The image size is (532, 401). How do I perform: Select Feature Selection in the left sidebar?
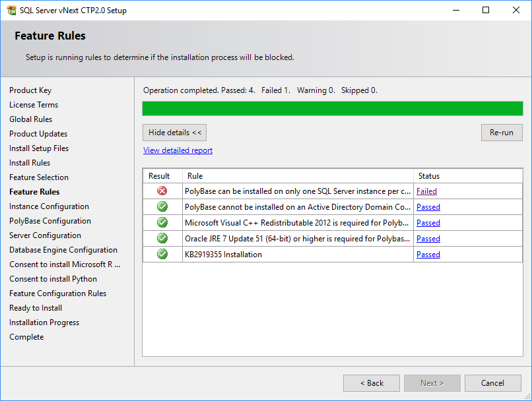(x=39, y=177)
